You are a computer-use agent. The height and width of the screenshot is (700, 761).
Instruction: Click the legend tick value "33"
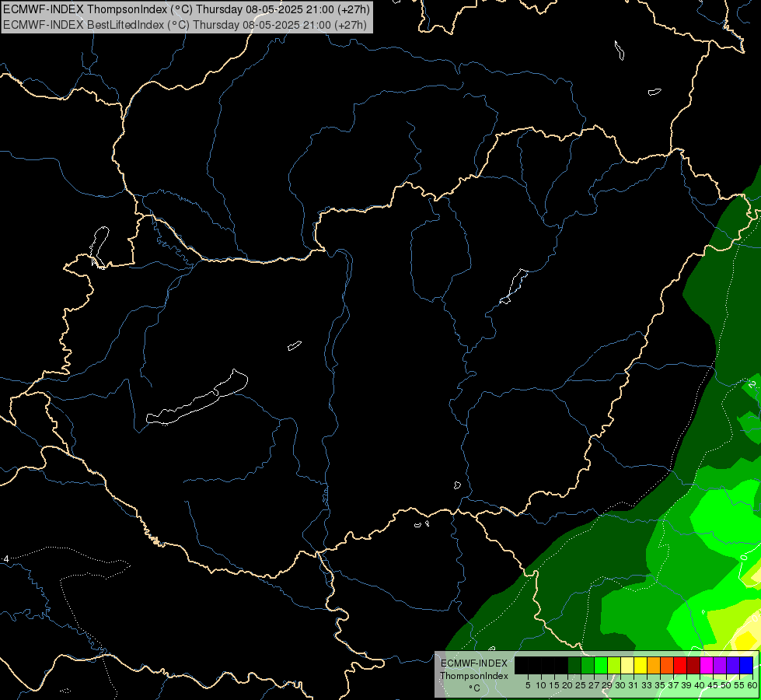coord(647,685)
